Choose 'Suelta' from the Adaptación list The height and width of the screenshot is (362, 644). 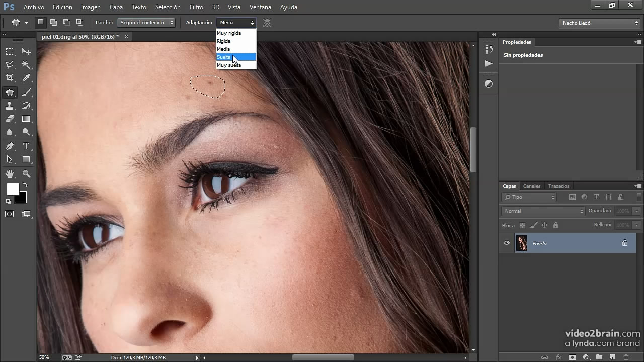(x=224, y=57)
